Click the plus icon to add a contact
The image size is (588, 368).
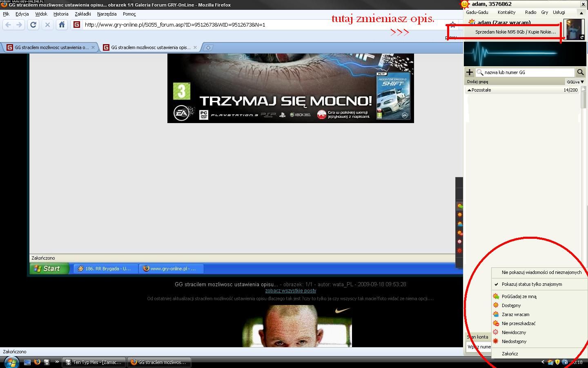coord(470,72)
